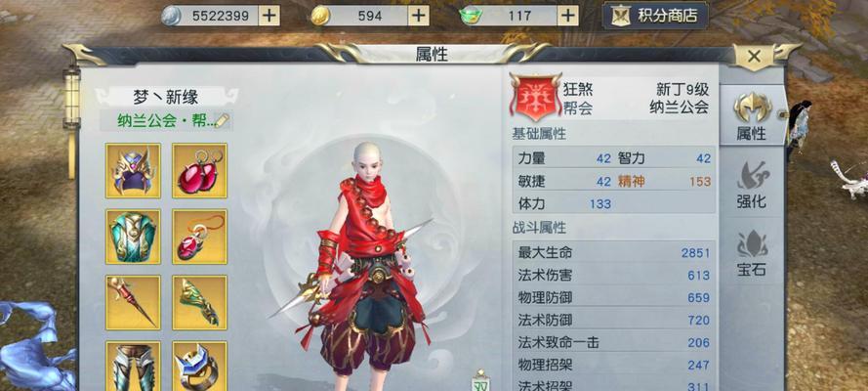Open the 积分商店 points shop

pos(655,16)
